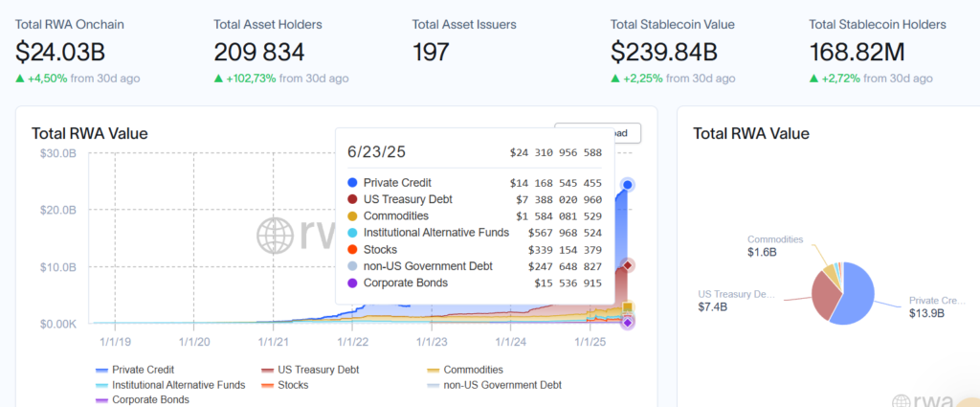Toggle Stocks series in the legend

(x=293, y=385)
